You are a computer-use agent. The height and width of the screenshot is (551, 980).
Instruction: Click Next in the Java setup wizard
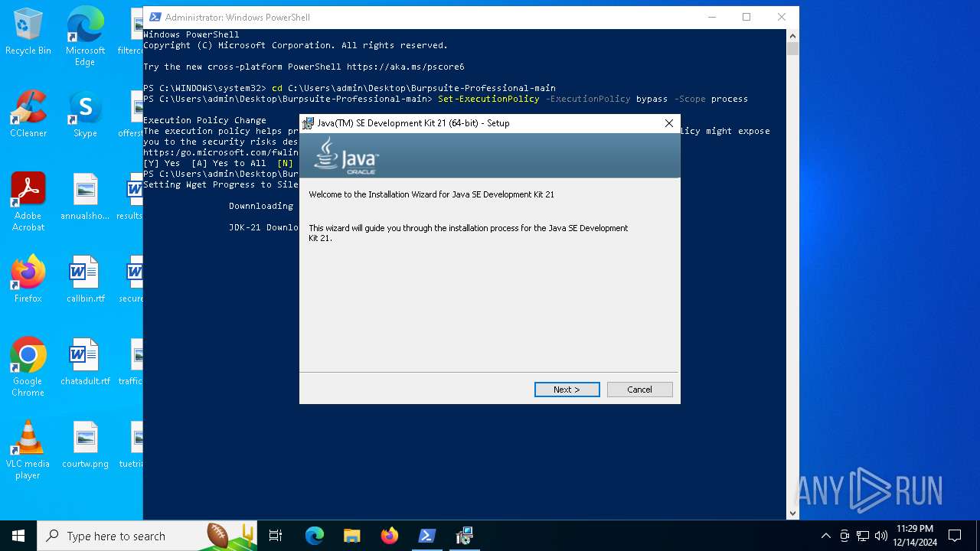[x=567, y=390]
